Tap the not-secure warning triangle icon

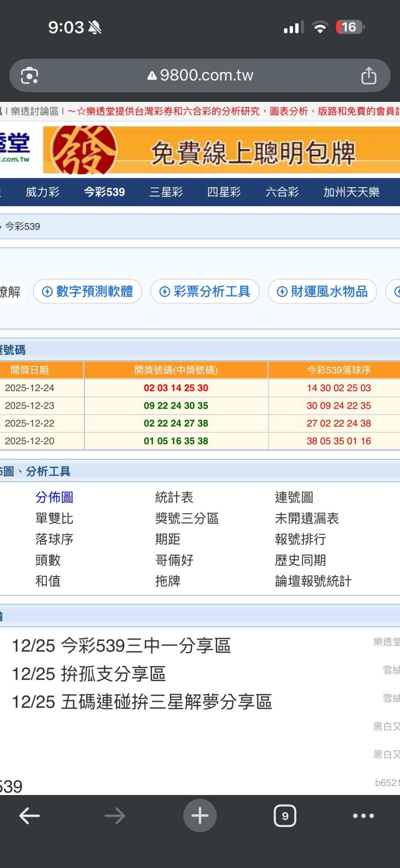coord(152,76)
